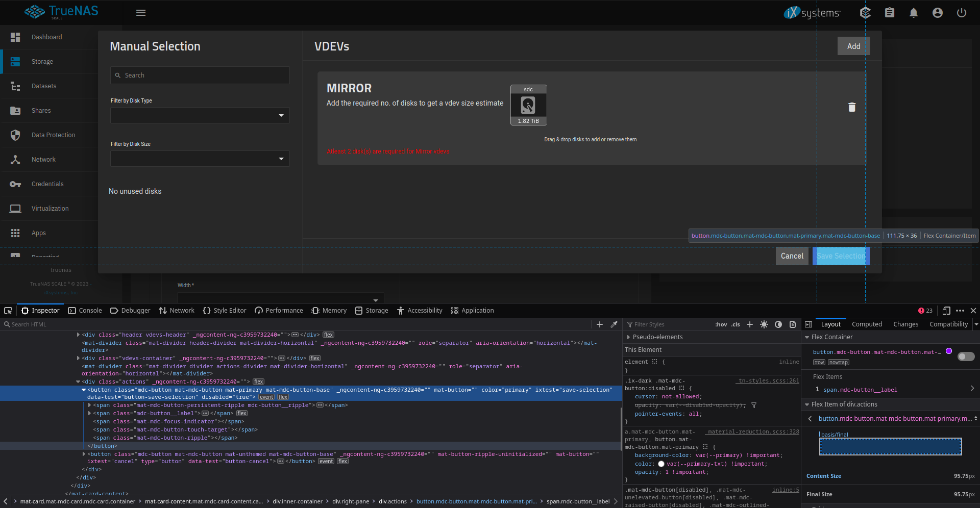Image resolution: width=980 pixels, height=508 pixels.
Task: Open Apps in the sidebar
Action: (49, 233)
